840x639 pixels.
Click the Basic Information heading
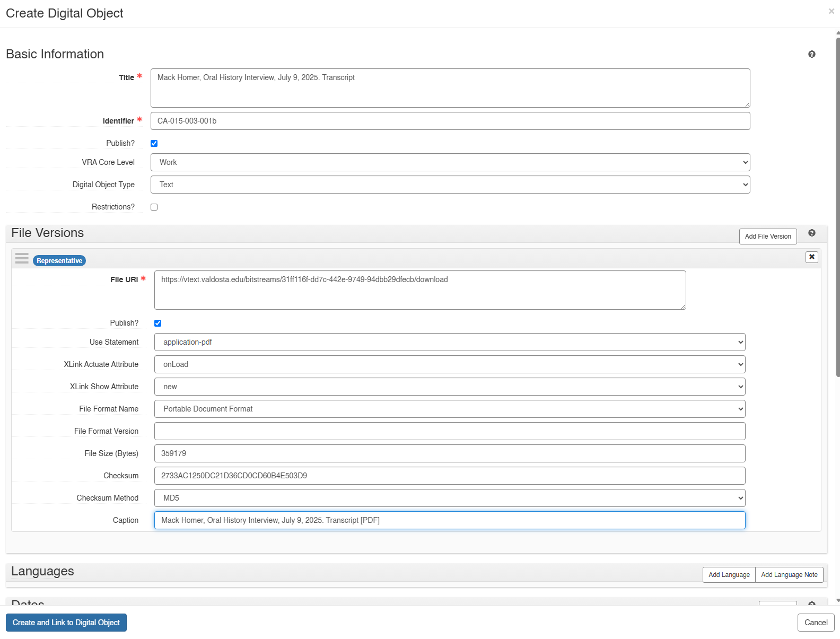point(55,54)
